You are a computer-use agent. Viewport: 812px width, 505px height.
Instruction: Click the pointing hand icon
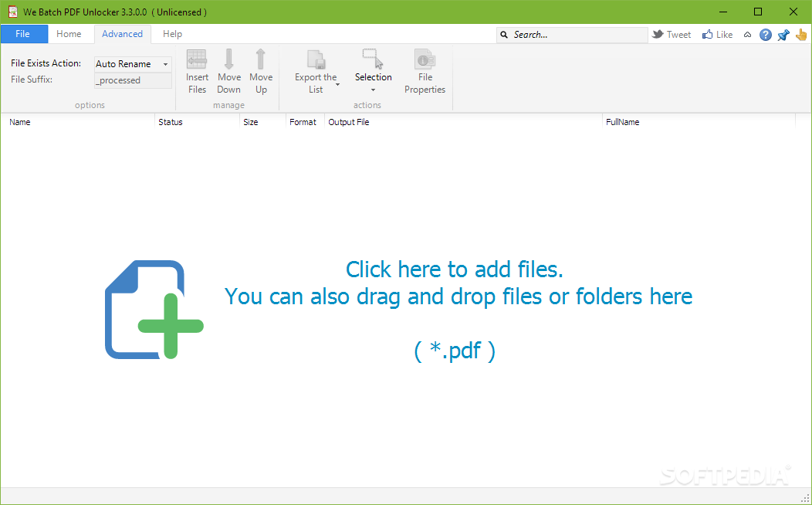pyautogui.click(x=801, y=35)
